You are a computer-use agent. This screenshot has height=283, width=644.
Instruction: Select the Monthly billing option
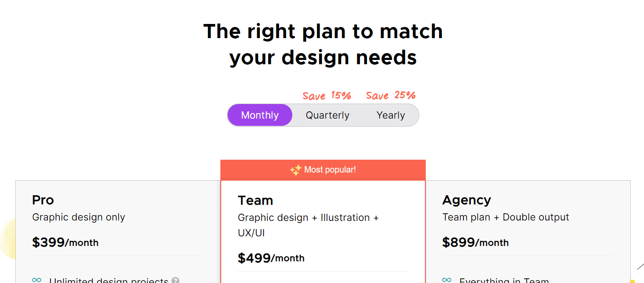[x=260, y=115]
